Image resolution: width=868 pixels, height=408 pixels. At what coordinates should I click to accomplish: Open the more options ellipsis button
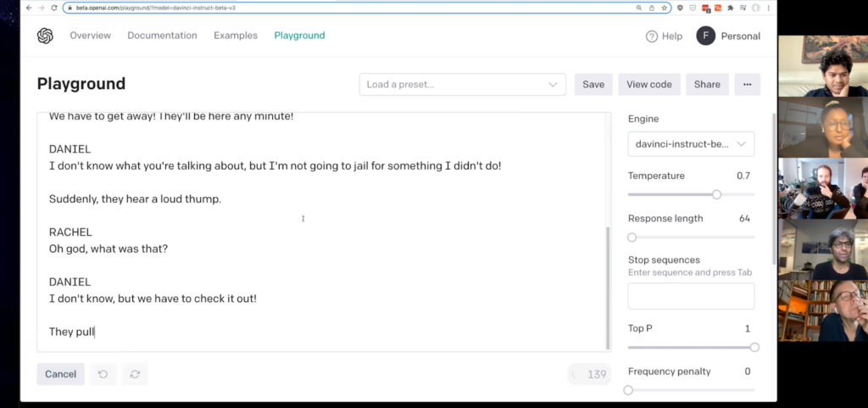click(748, 84)
